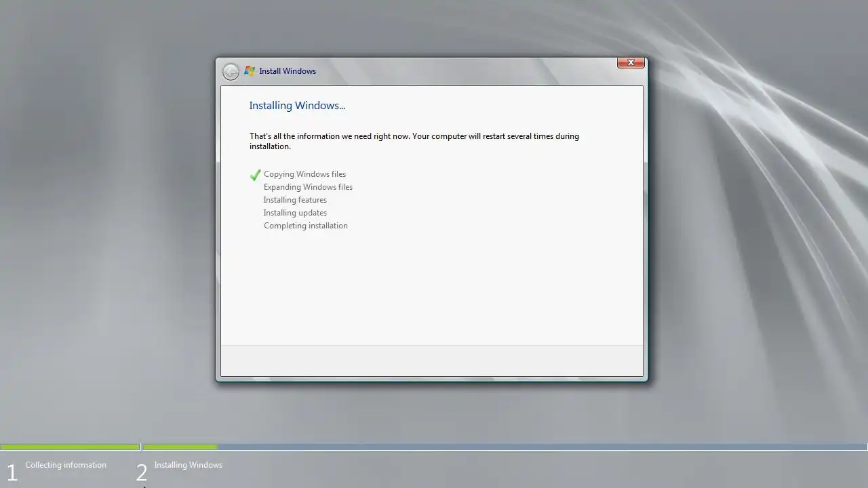This screenshot has width=868, height=488.
Task: Click the stage number 2 at bottom
Action: 141,472
